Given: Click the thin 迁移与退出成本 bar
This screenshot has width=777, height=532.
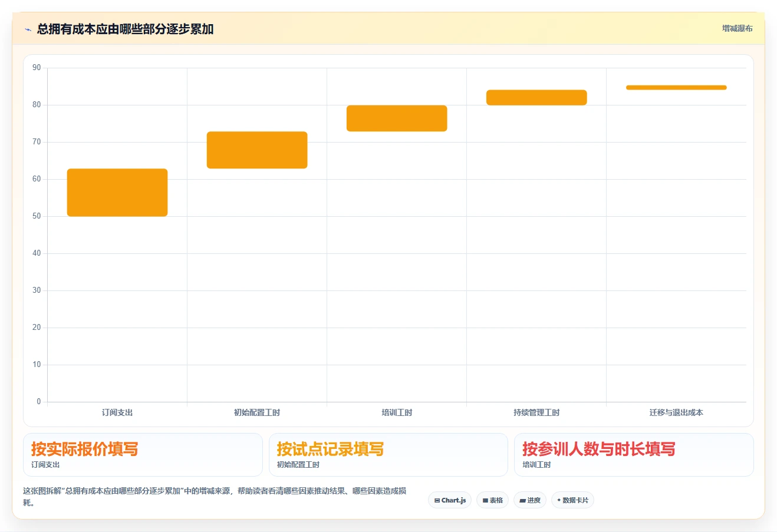Looking at the screenshot, I should (x=676, y=88).
